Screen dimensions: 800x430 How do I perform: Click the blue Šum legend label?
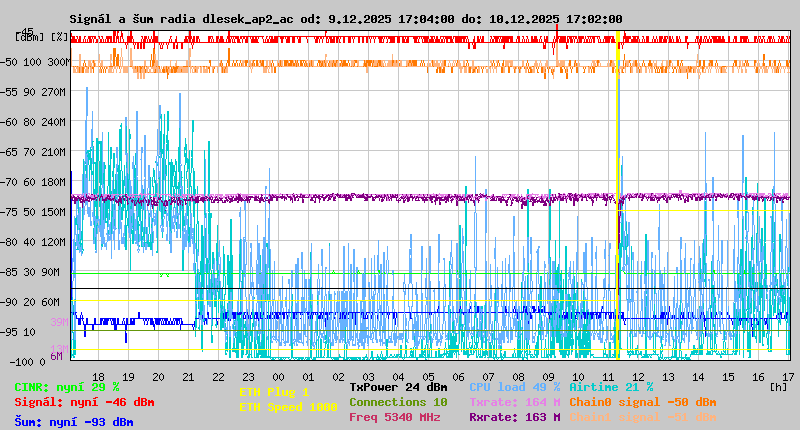click(74, 421)
